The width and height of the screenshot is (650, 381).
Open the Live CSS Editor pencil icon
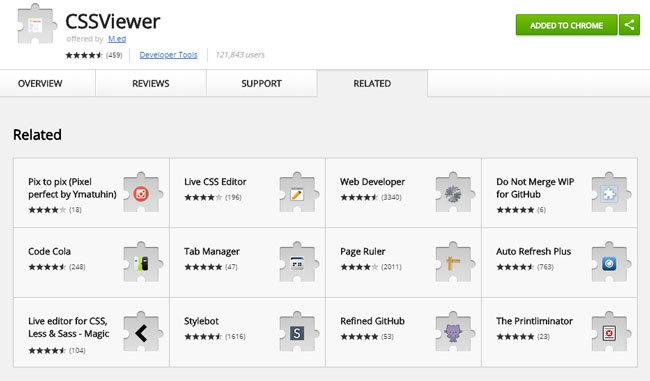tap(298, 193)
